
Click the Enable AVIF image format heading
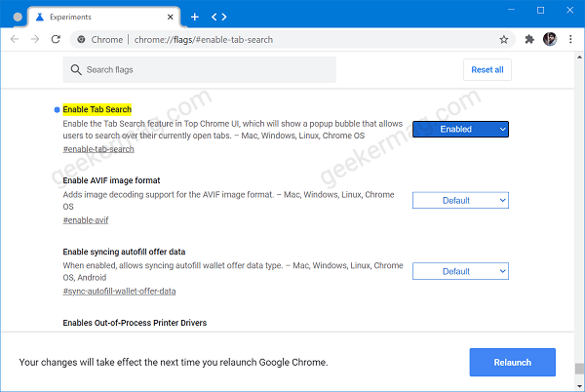[111, 180]
